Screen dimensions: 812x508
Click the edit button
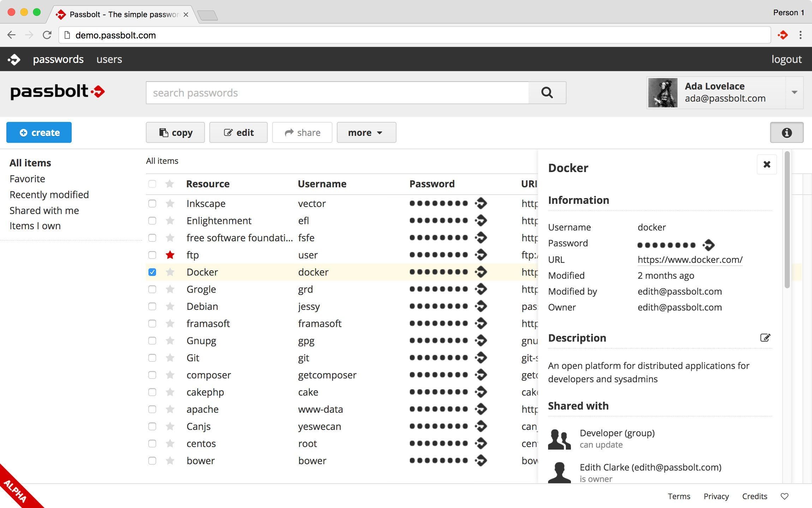[x=238, y=132]
